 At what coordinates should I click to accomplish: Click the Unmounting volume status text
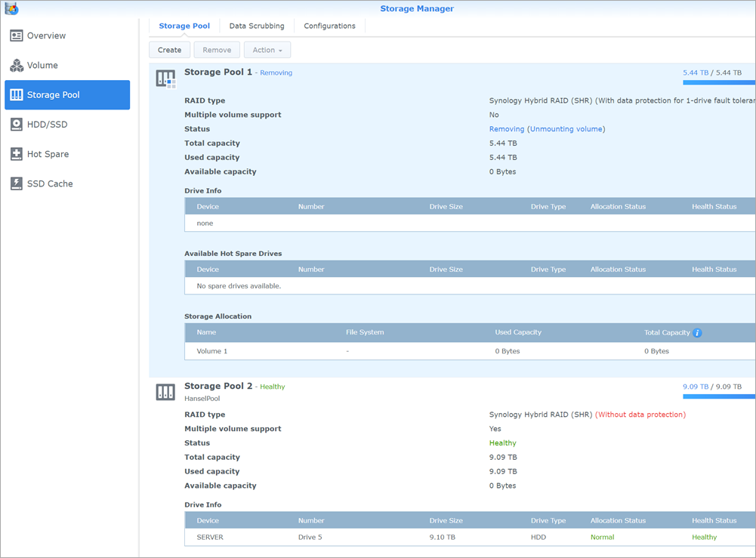[x=566, y=129]
